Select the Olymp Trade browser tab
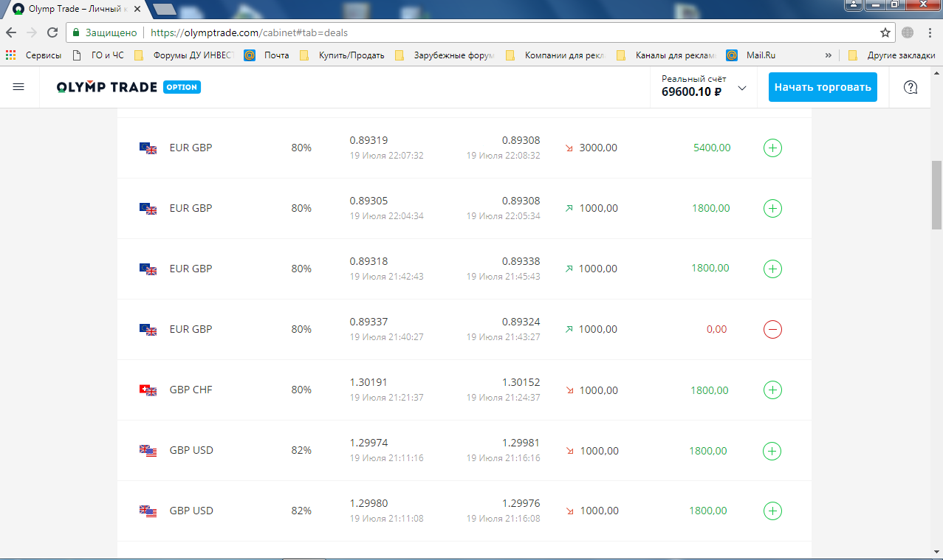 (75, 9)
